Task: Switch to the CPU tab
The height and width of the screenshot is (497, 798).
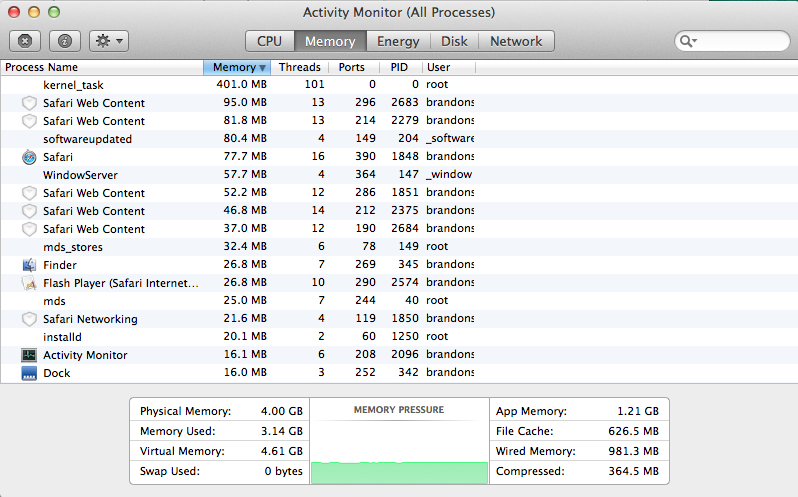Action: click(x=269, y=41)
